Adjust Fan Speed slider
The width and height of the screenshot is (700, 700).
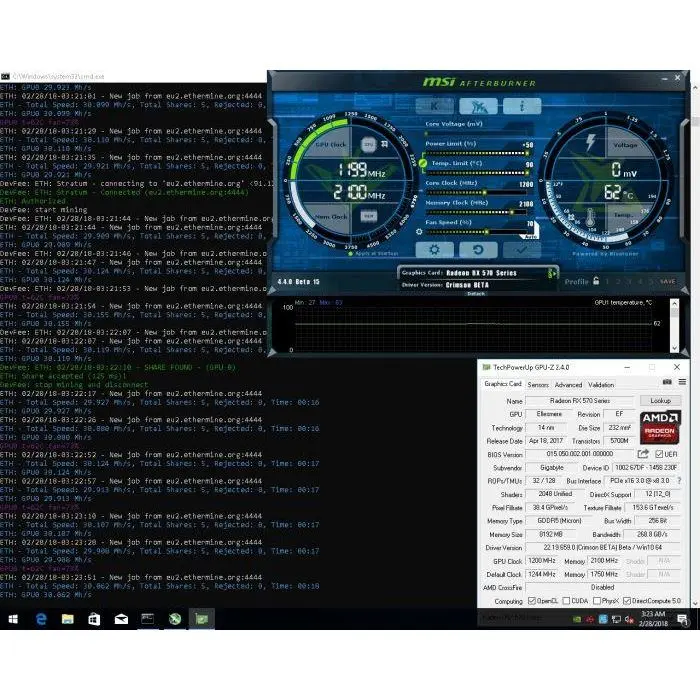coord(476,232)
